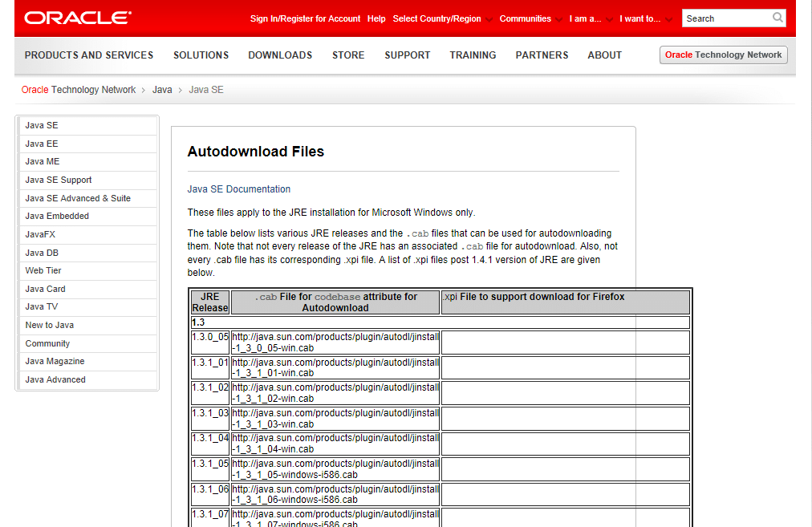Select Java SE breadcrumb
This screenshot has height=527, width=812.
pos(206,90)
